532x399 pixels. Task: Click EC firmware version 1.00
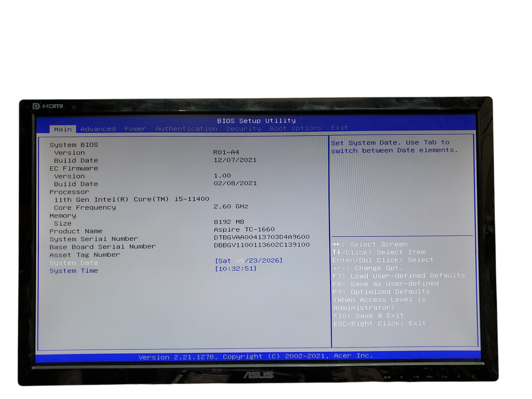(x=222, y=176)
